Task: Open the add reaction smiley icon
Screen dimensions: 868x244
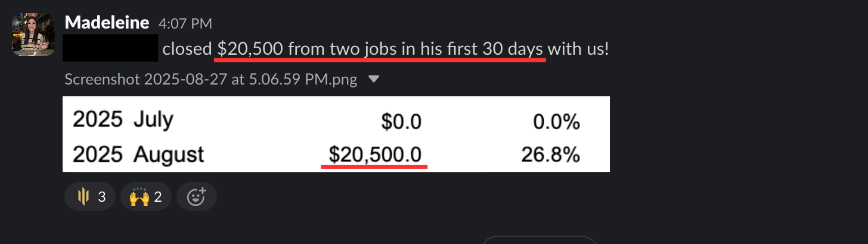Action: pos(197,196)
